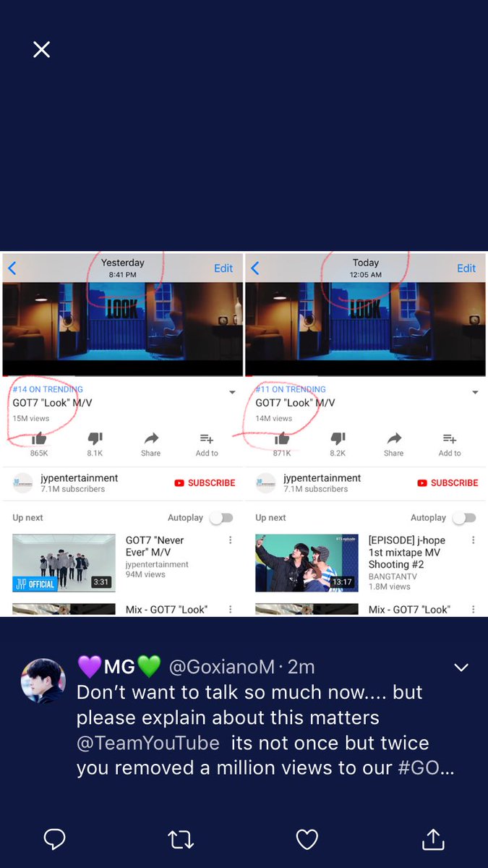The image size is (488, 868).
Task: Open more options for the j-hope episode video
Action: [474, 540]
